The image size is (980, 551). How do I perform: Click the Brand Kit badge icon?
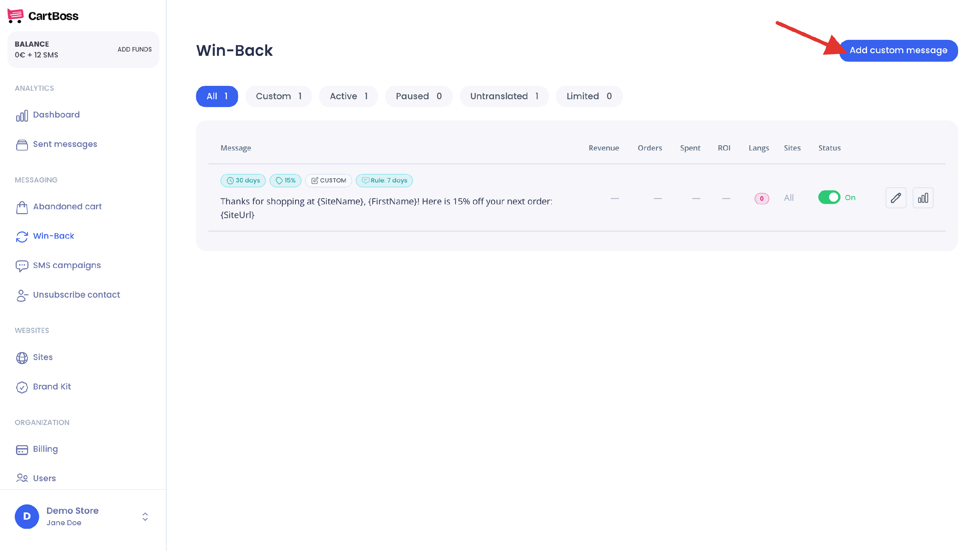coord(22,387)
